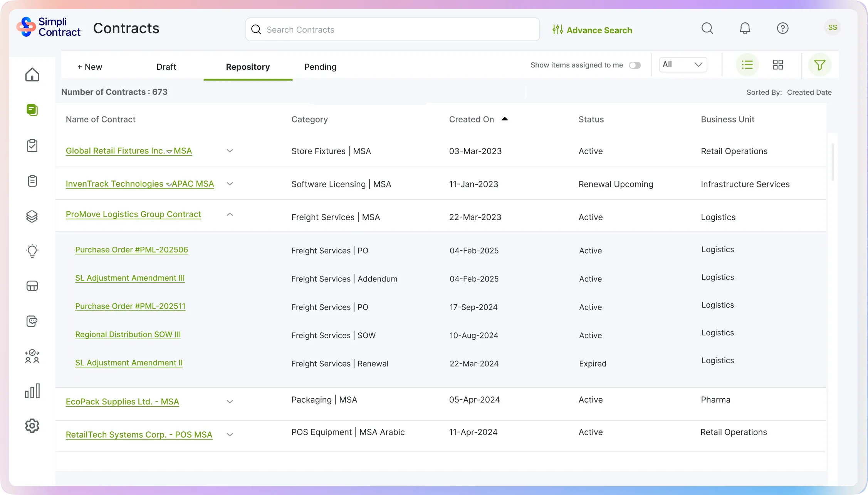Click the Advance Search label
The width and height of the screenshot is (868, 495).
[599, 30]
